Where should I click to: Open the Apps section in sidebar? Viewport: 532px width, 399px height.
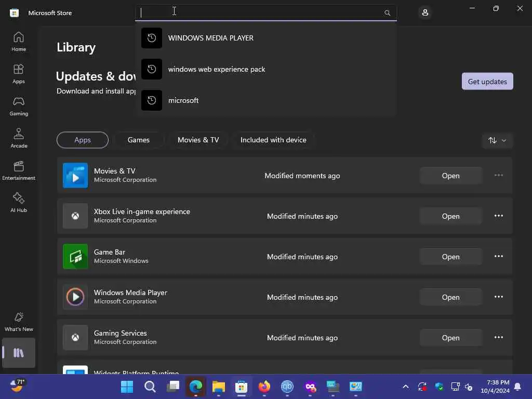[19, 74]
